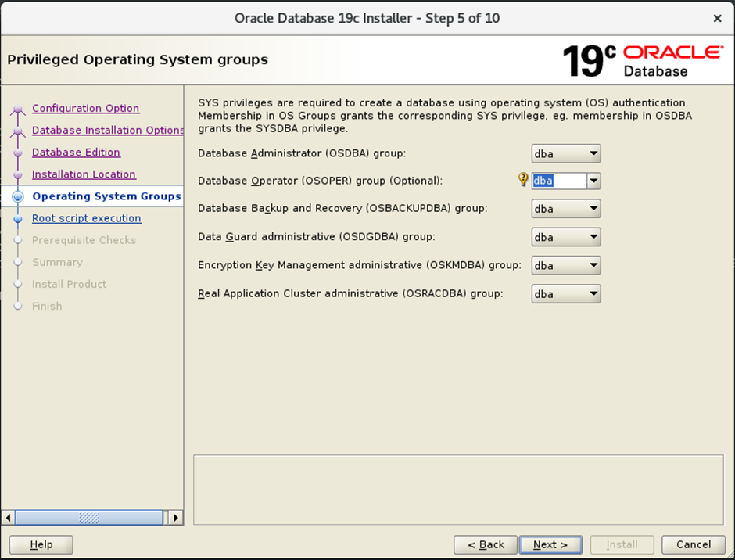Click the 'Real Application Cluster administrative' label

click(x=350, y=293)
